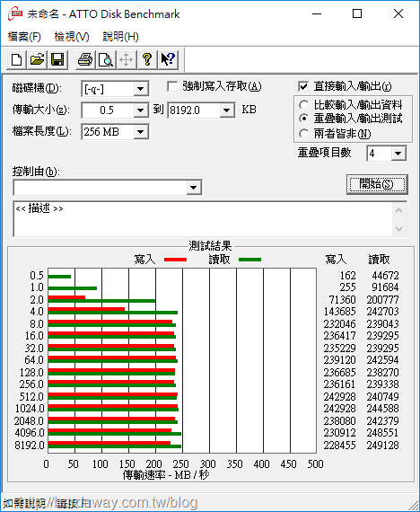Viewport: 420px width, 512px height.
Task: Select 重疊輸入/輸出測試 radio button
Action: coord(304,119)
